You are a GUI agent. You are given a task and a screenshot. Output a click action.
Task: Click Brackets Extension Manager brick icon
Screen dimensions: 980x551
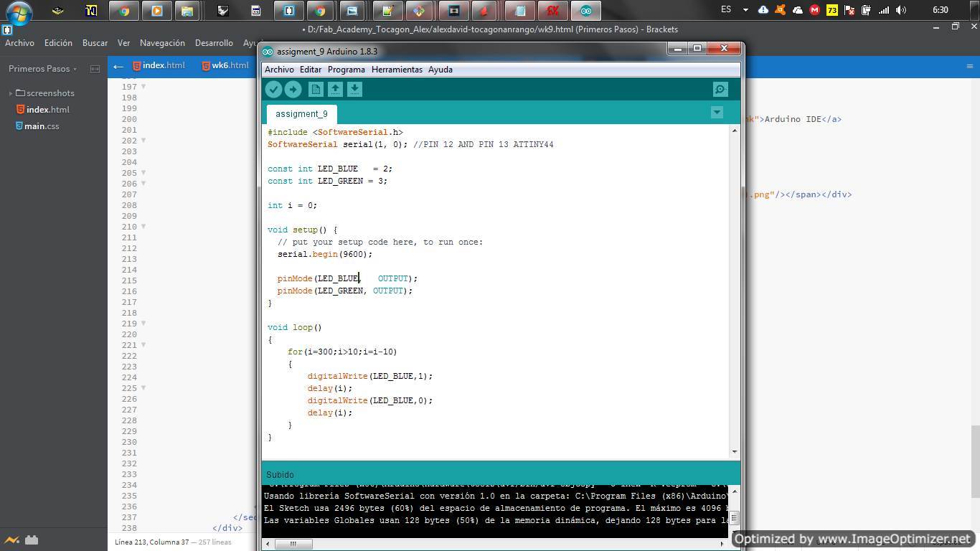[x=31, y=540]
